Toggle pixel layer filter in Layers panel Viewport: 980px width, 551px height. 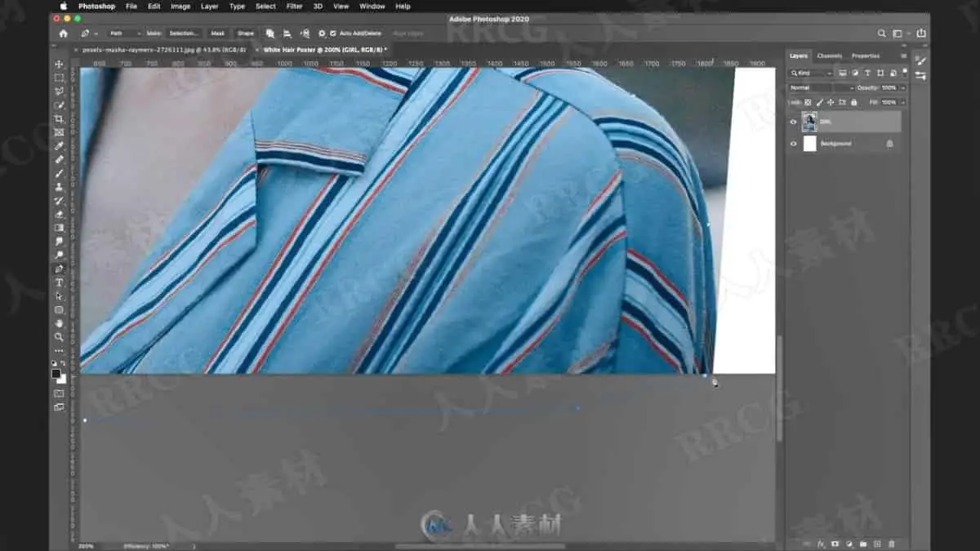[x=842, y=73]
